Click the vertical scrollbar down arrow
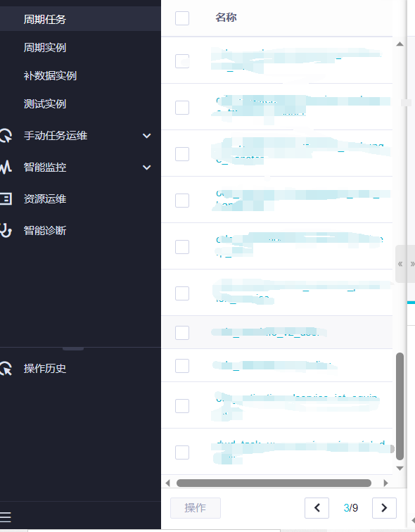The height and width of the screenshot is (532, 415). coord(400,468)
